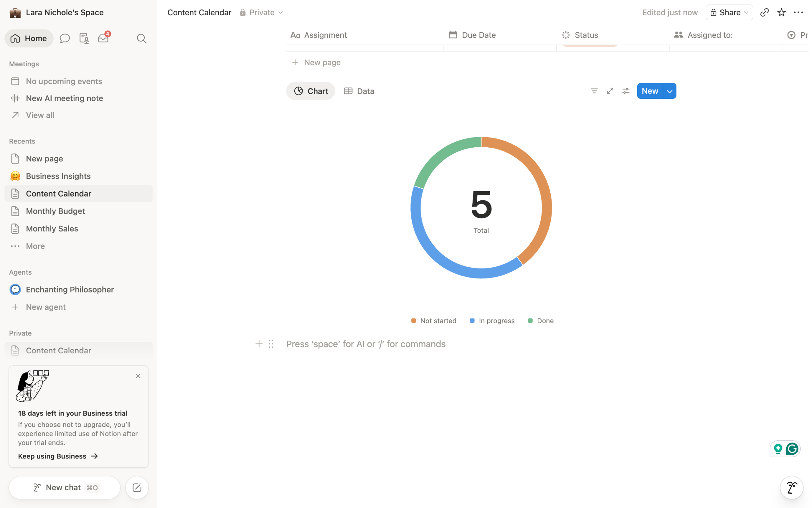The image size is (812, 508).
Task: Click Edited just now timestamp
Action: pyautogui.click(x=671, y=12)
